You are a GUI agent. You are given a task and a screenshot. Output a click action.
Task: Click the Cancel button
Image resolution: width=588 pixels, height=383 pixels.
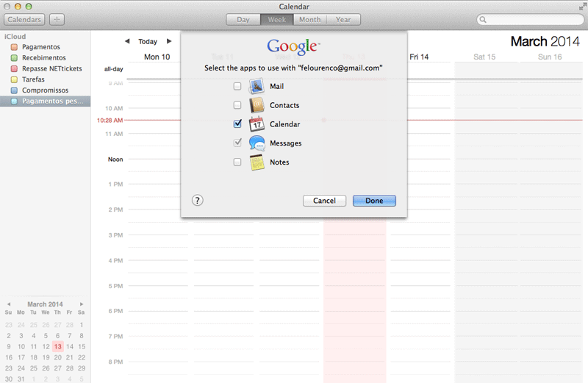(x=324, y=201)
